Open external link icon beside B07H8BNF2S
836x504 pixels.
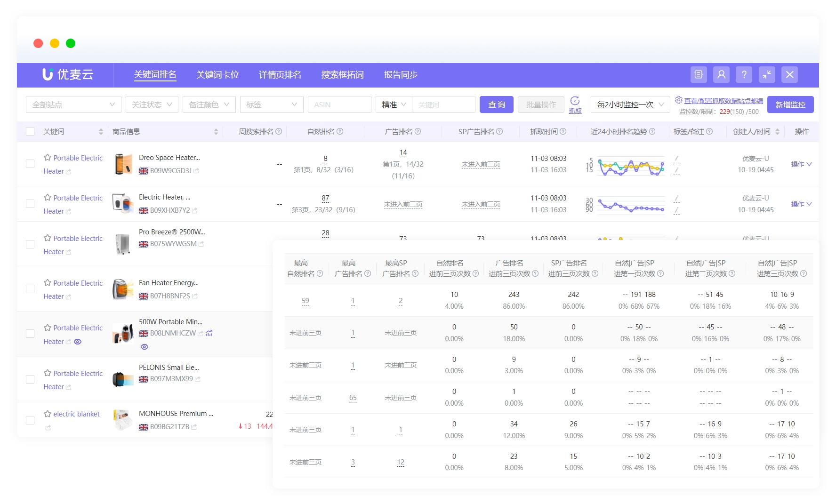195,296
